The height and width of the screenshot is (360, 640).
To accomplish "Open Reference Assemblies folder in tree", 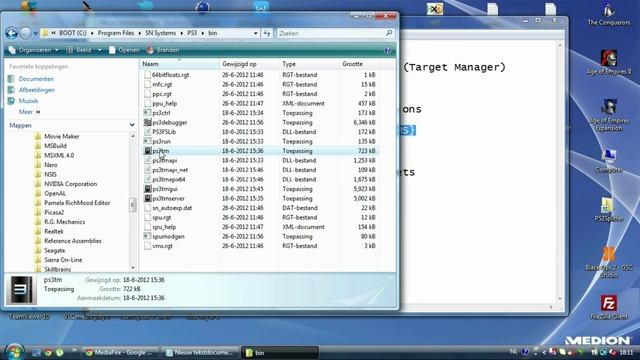I will click(x=73, y=241).
